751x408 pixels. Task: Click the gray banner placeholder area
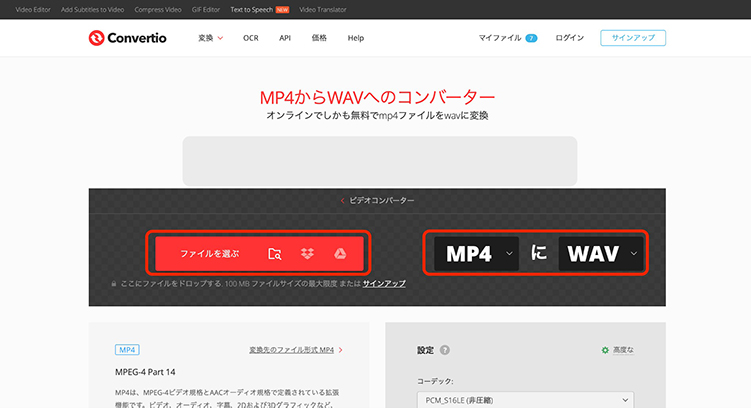coord(380,161)
